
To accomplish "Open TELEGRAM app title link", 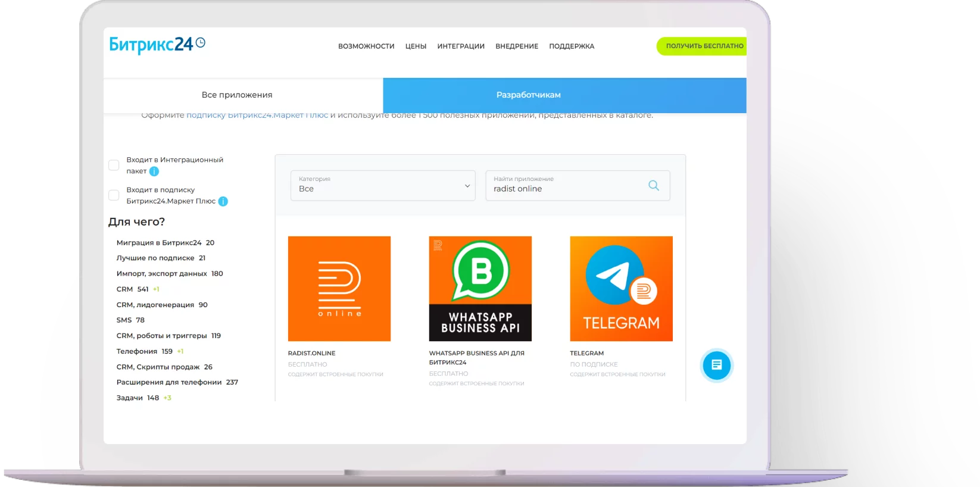I will 586,353.
